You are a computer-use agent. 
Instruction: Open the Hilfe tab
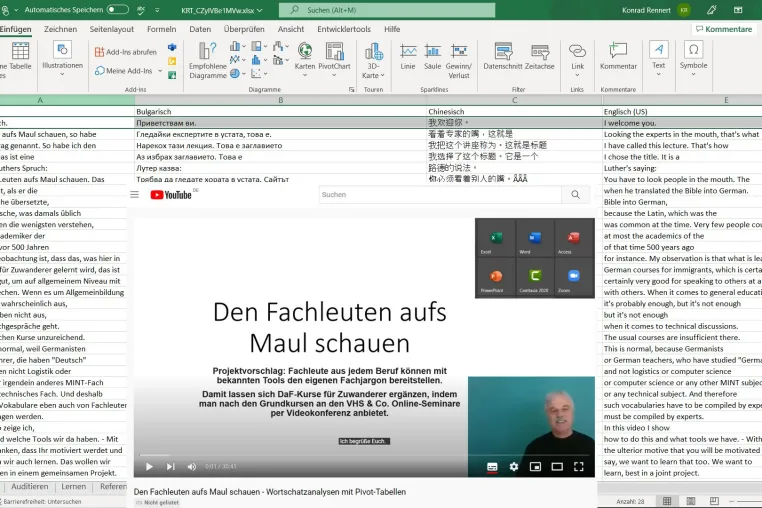tap(392, 29)
